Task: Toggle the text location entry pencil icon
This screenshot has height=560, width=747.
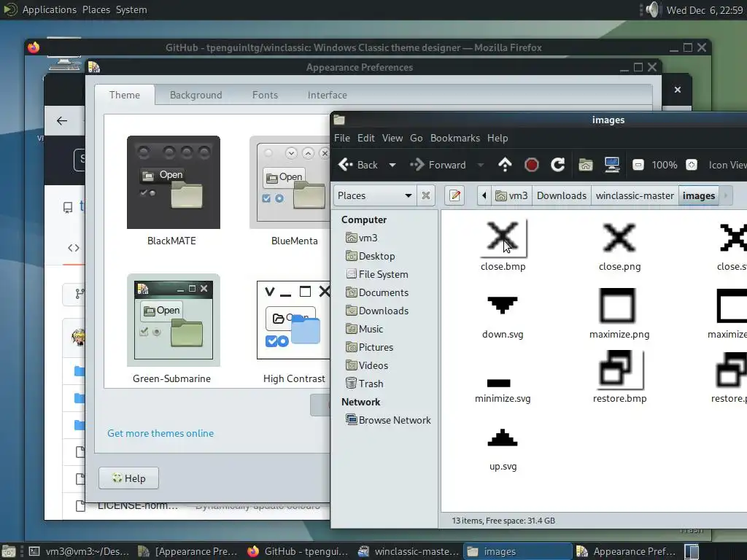Action: [x=455, y=195]
